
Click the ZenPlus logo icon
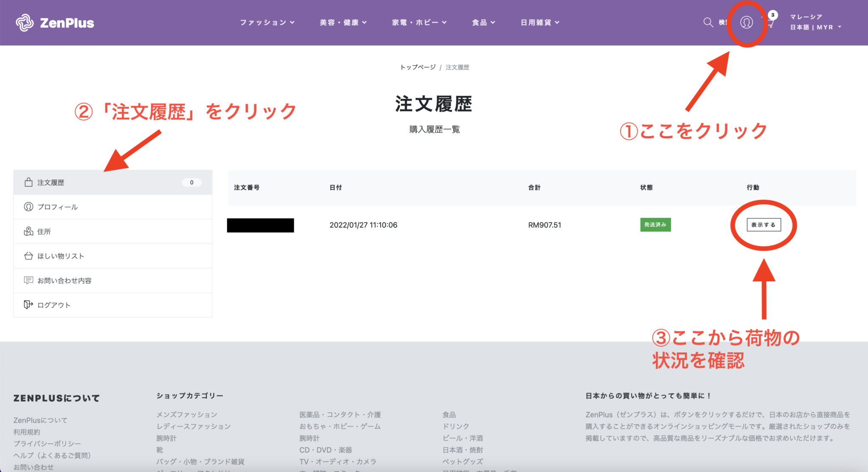24,22
